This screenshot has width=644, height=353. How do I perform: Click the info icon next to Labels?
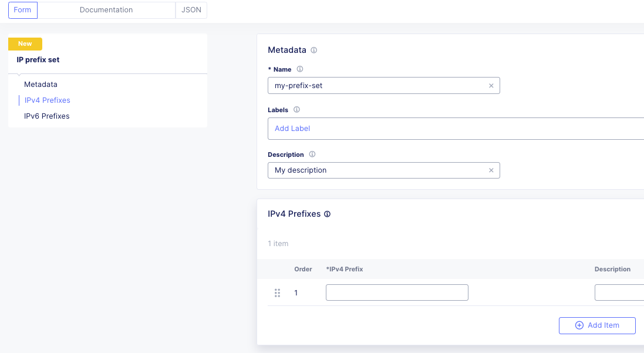[296, 110]
